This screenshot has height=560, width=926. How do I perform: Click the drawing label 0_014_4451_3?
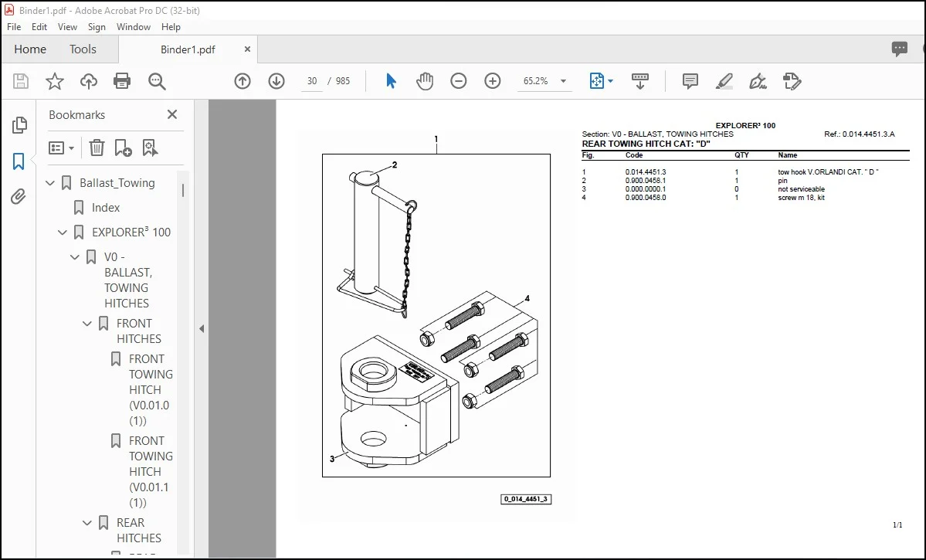(526, 499)
